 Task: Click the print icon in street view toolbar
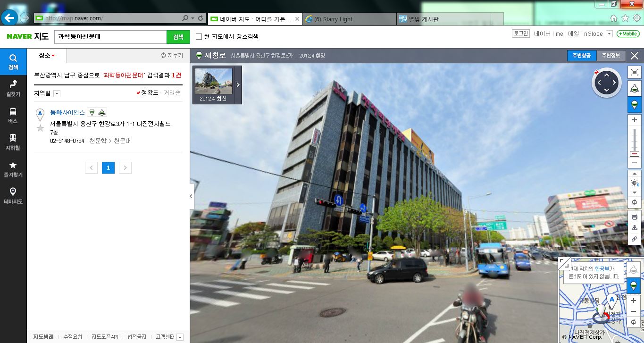click(635, 217)
